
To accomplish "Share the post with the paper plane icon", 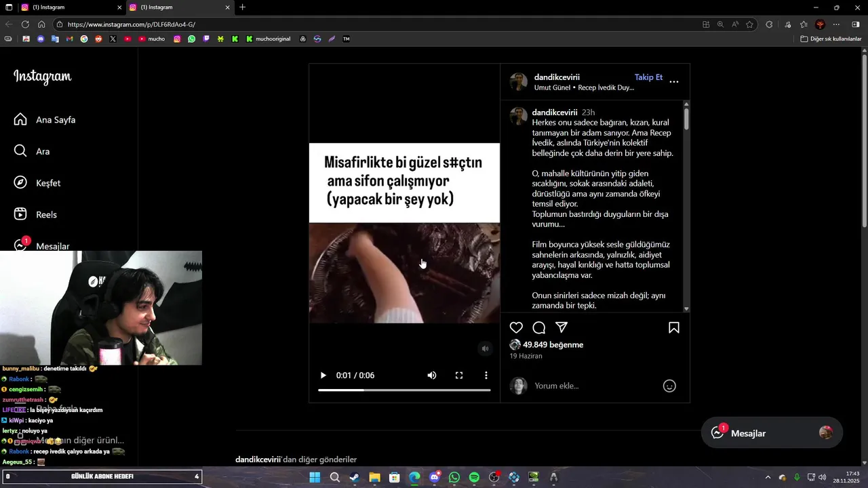I will [561, 327].
